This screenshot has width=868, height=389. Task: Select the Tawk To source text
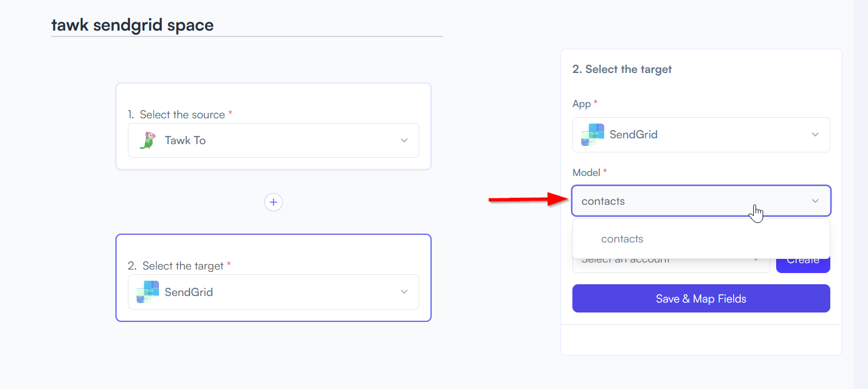pyautogui.click(x=185, y=140)
